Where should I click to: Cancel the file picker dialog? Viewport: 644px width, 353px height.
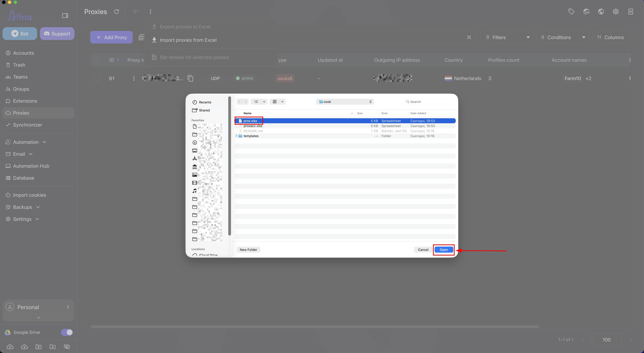[423, 250]
